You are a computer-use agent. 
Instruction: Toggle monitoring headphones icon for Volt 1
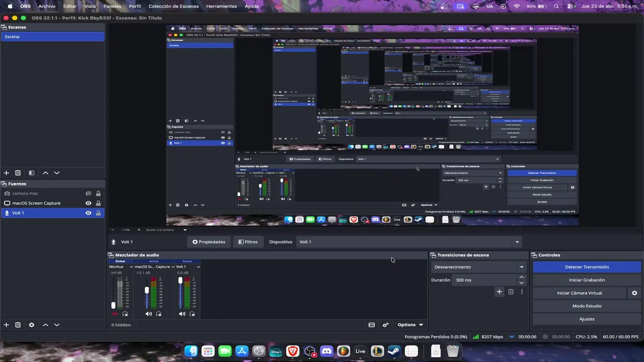[x=192, y=314]
